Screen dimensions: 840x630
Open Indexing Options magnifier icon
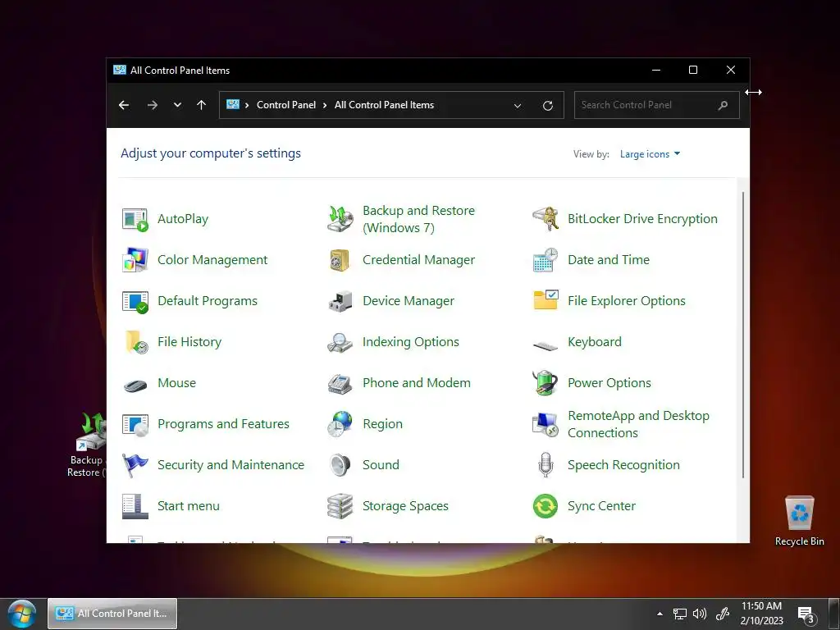[x=340, y=342]
